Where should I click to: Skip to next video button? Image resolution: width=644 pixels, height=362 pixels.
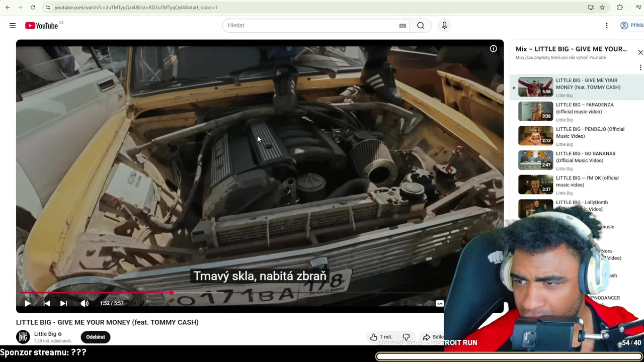(63, 303)
